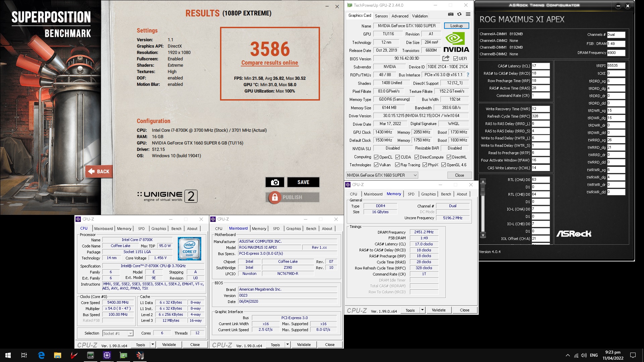
Task: Click CAS# Latency (tCL) input field
Action: point(541,66)
